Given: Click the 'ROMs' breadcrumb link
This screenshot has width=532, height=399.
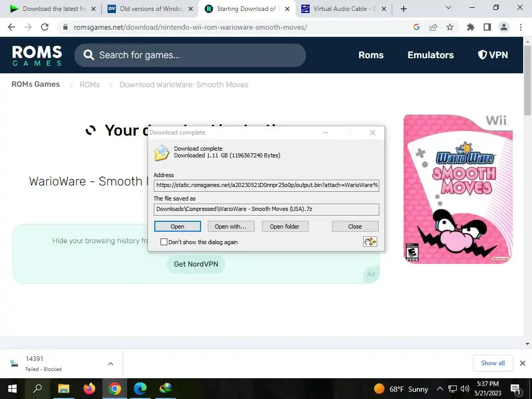Looking at the screenshot, I should (89, 85).
